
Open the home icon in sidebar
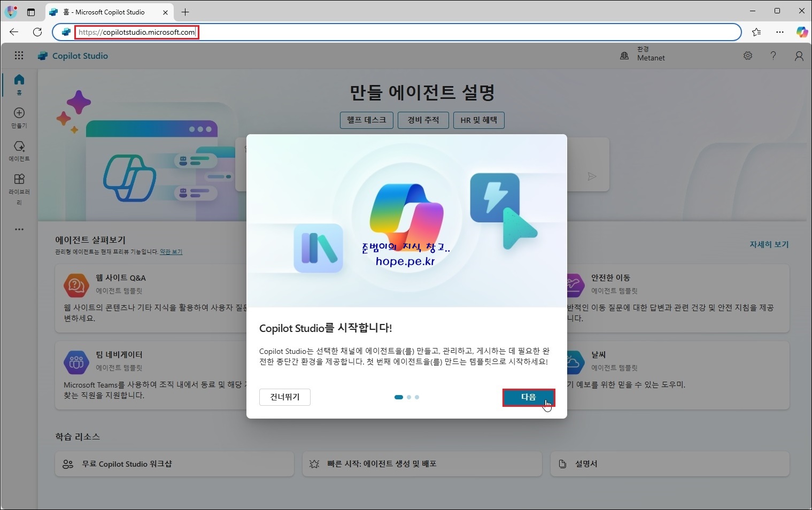coord(19,80)
